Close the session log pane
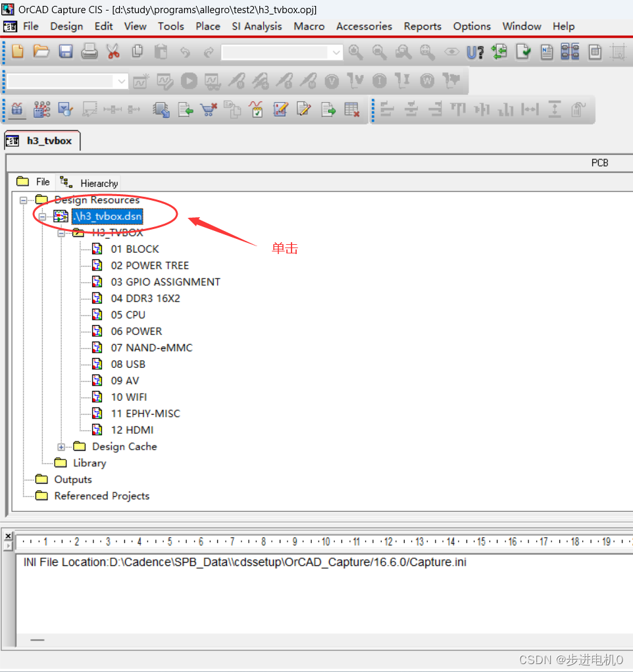633x672 pixels. pos(8,536)
